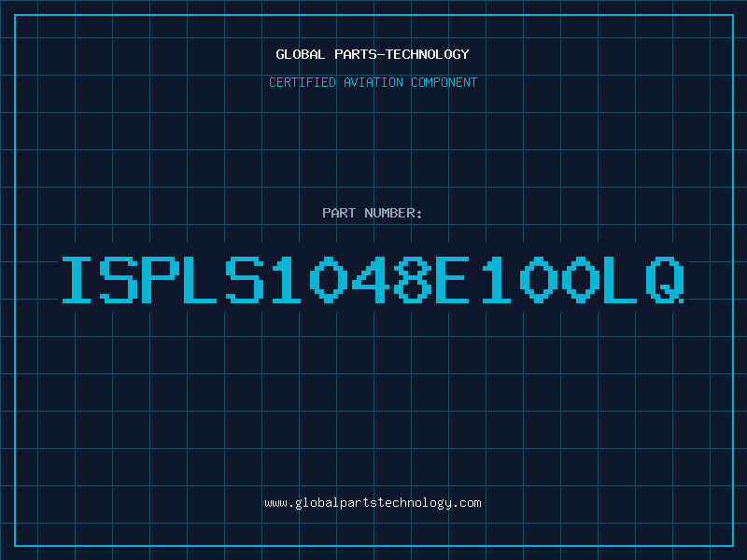Click the GLOBAL word in the header title

tap(300, 54)
